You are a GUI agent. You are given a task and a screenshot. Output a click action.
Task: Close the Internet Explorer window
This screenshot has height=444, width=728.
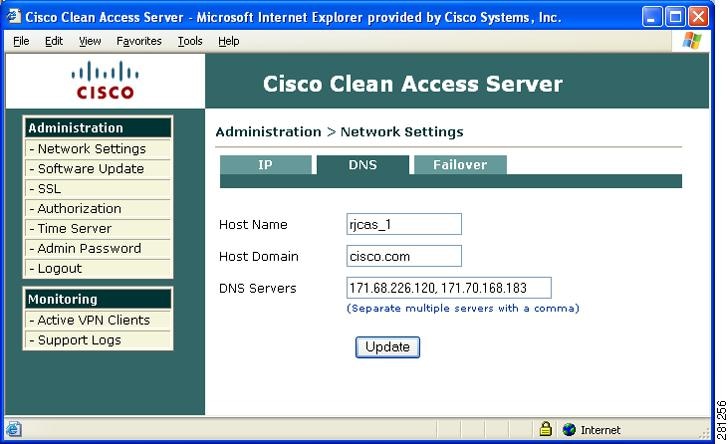[698, 17]
